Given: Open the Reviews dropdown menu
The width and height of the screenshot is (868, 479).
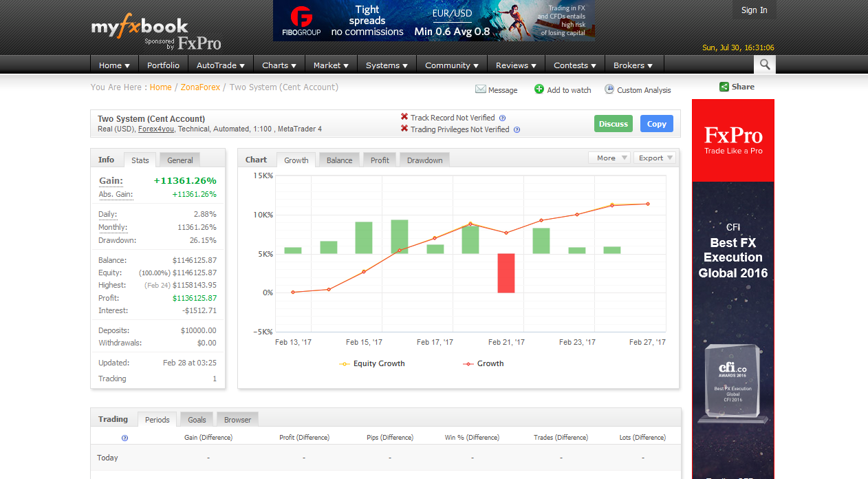Looking at the screenshot, I should click(516, 65).
